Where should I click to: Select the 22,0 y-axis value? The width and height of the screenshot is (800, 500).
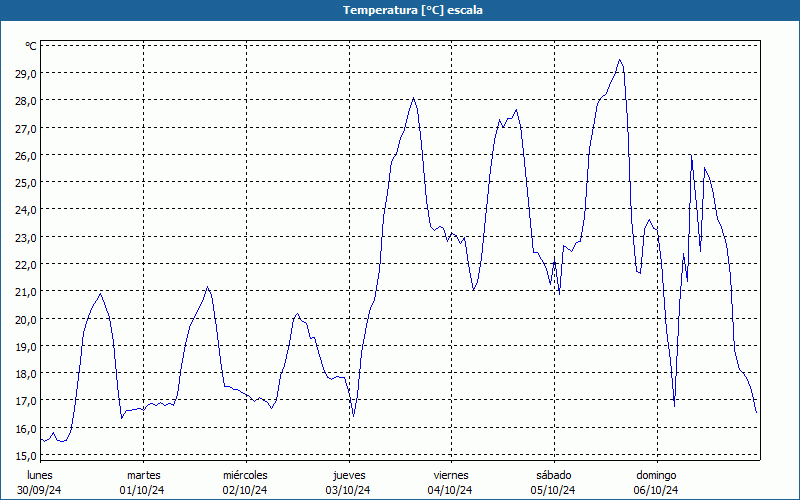coord(27,264)
